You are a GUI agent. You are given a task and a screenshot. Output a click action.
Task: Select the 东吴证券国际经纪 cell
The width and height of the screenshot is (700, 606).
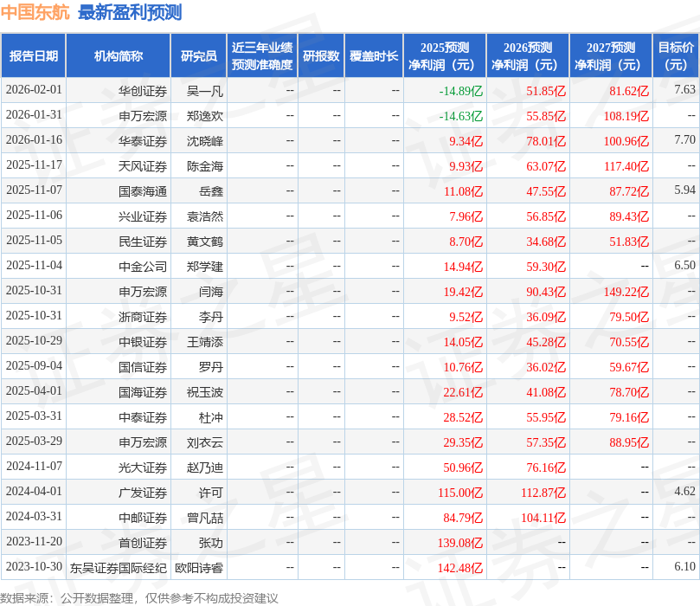click(x=119, y=568)
